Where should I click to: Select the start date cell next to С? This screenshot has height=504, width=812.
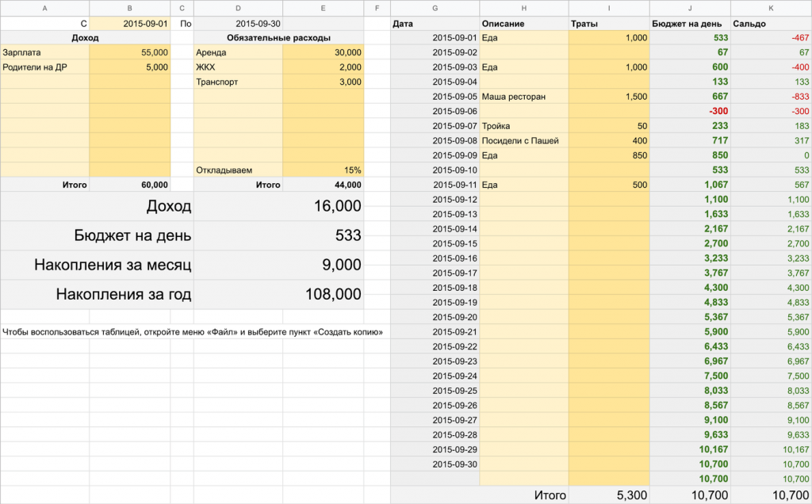[x=129, y=24]
